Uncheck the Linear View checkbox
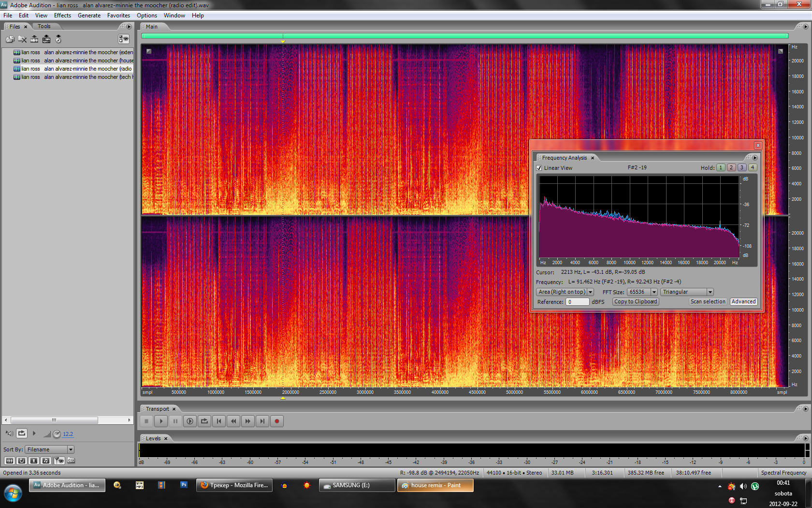 (x=539, y=168)
